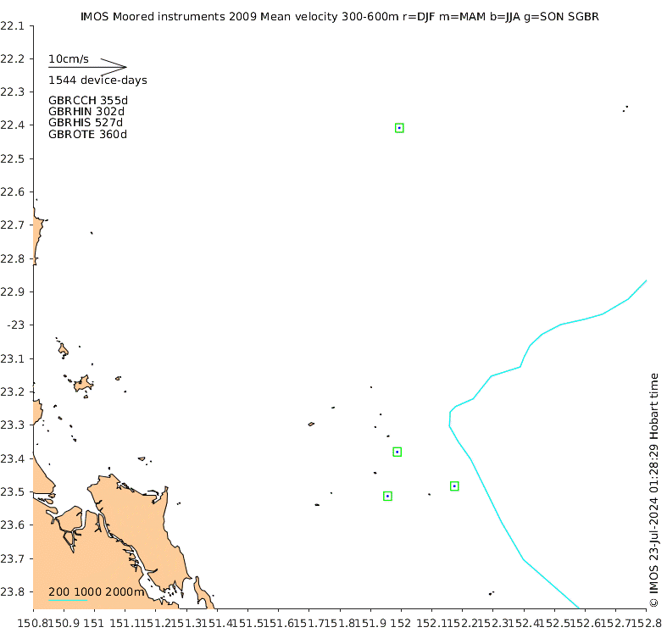
Task: Click the '22.8' latitude axis label
Action: [13, 258]
